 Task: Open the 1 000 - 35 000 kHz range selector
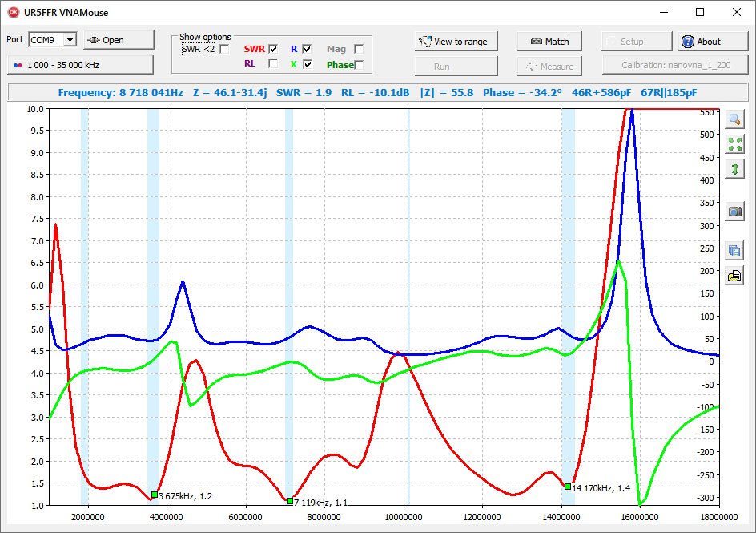[80, 64]
